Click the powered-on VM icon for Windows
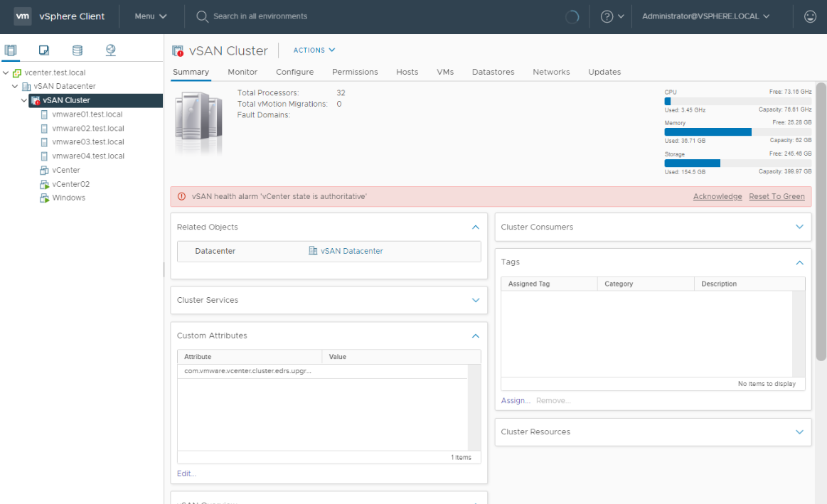This screenshot has width=827, height=504. coord(44,198)
